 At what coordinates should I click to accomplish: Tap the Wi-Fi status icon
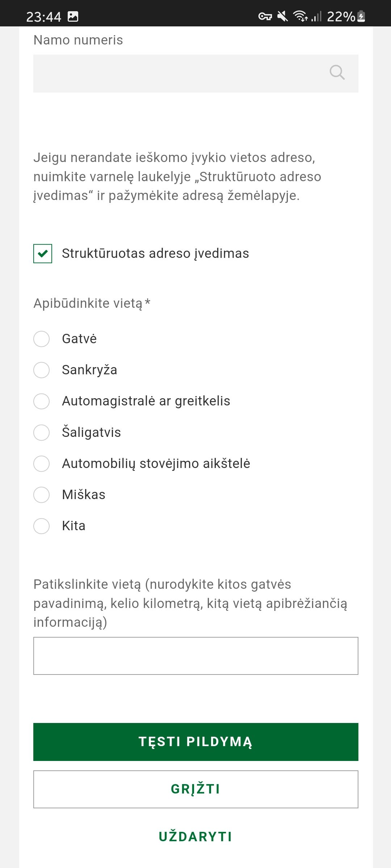300,16
